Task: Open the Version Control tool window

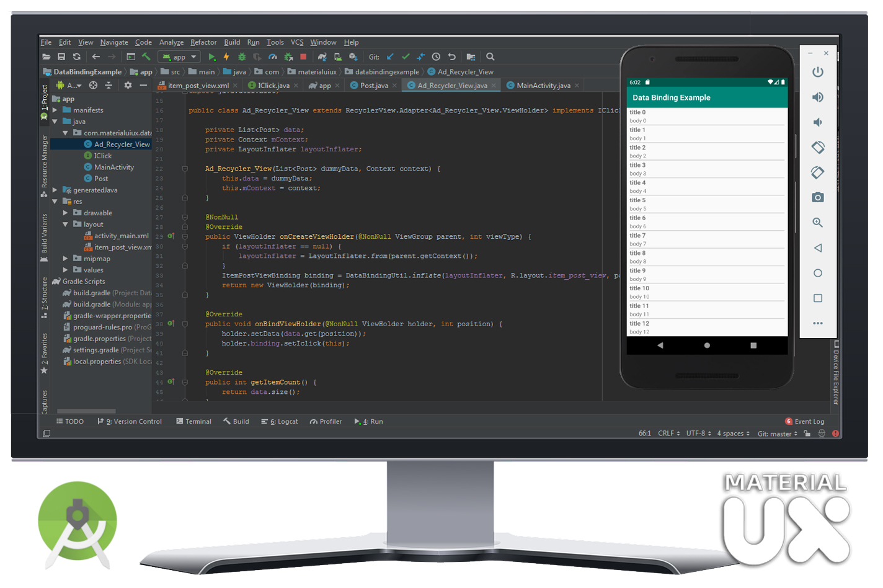Action: pyautogui.click(x=130, y=422)
